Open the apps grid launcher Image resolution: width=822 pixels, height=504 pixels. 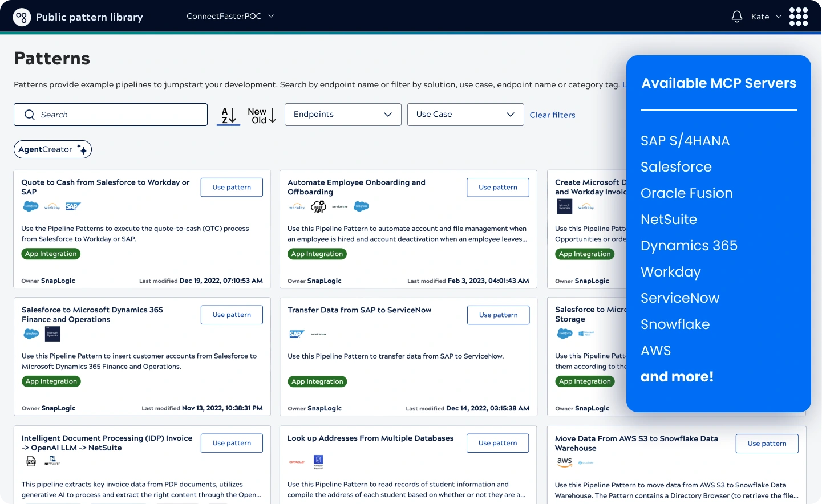(x=799, y=17)
